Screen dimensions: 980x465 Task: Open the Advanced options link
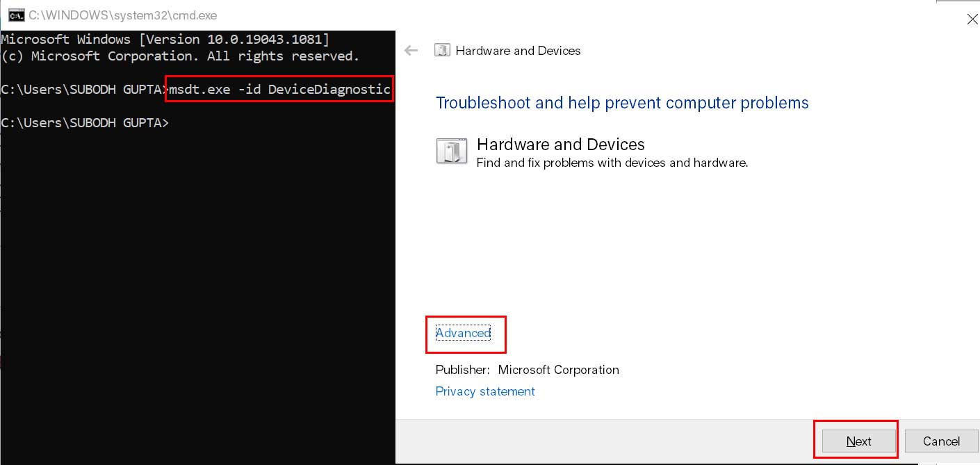(x=463, y=333)
